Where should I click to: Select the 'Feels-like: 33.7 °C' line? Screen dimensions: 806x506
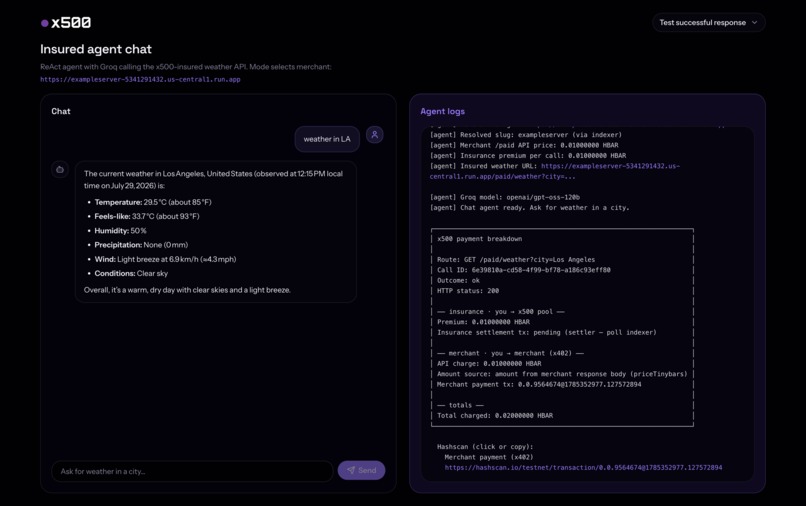coord(146,216)
